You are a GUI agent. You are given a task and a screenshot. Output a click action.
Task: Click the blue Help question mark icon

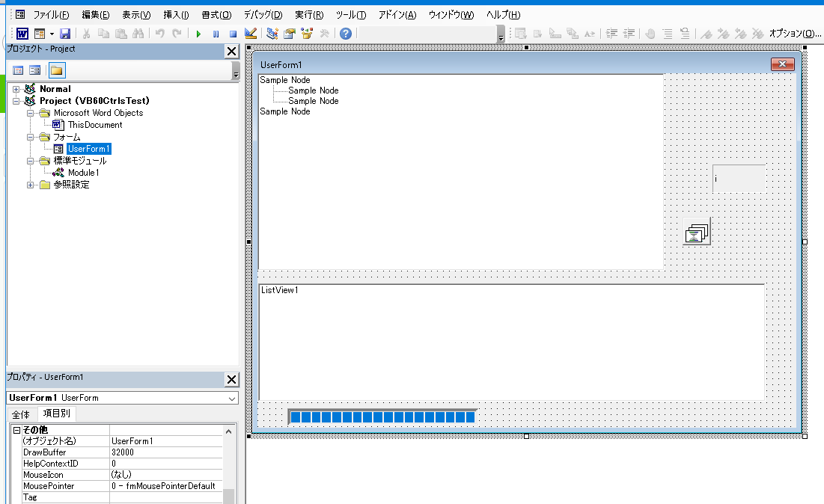coord(345,34)
